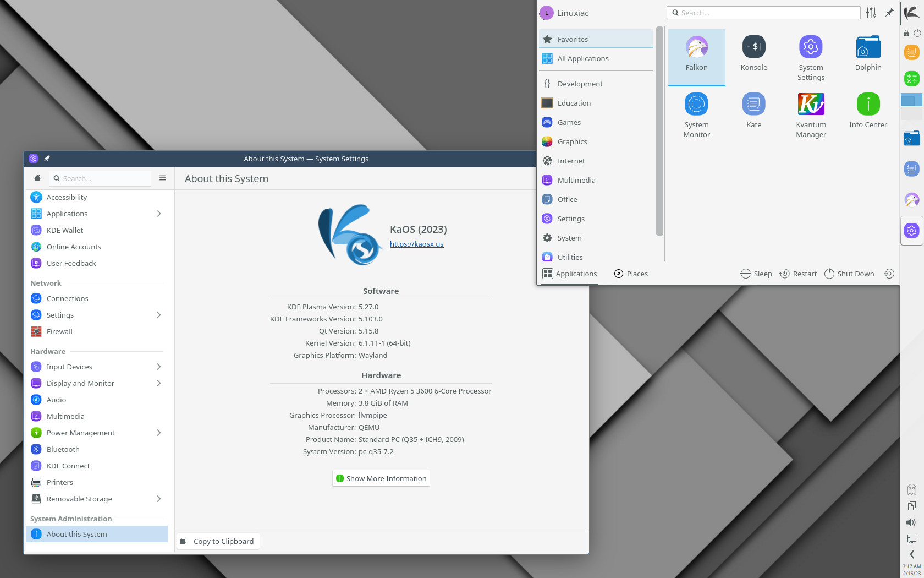Open the Internet category
Image resolution: width=924 pixels, height=578 pixels.
click(596, 161)
